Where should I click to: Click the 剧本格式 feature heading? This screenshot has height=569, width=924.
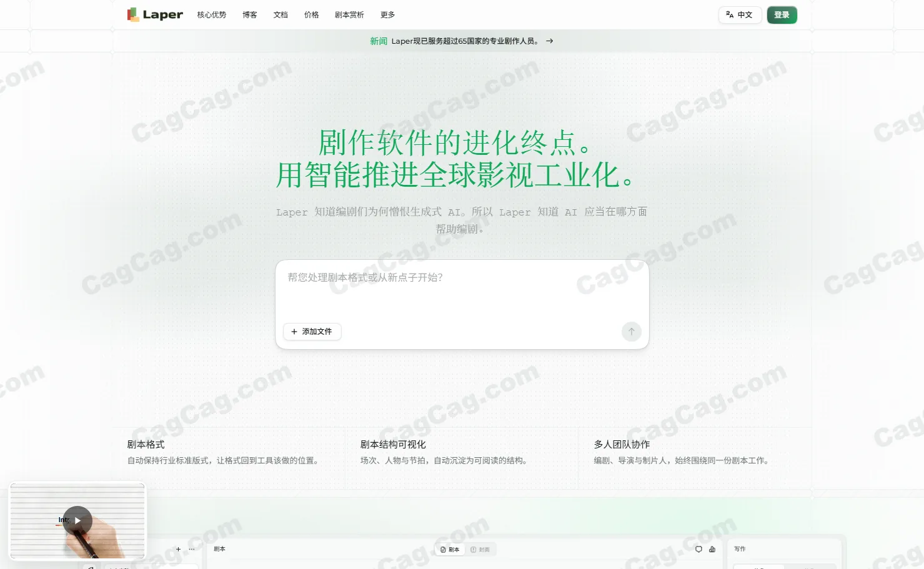(146, 445)
